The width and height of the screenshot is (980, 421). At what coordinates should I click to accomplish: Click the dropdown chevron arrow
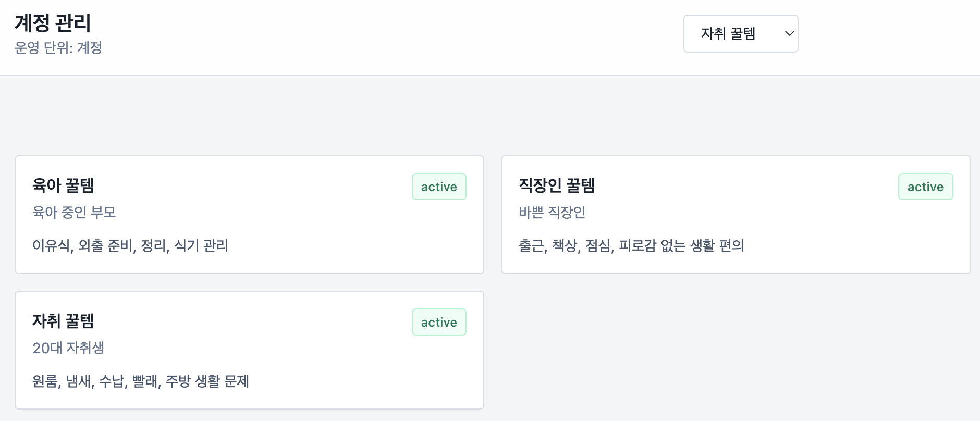click(x=789, y=33)
